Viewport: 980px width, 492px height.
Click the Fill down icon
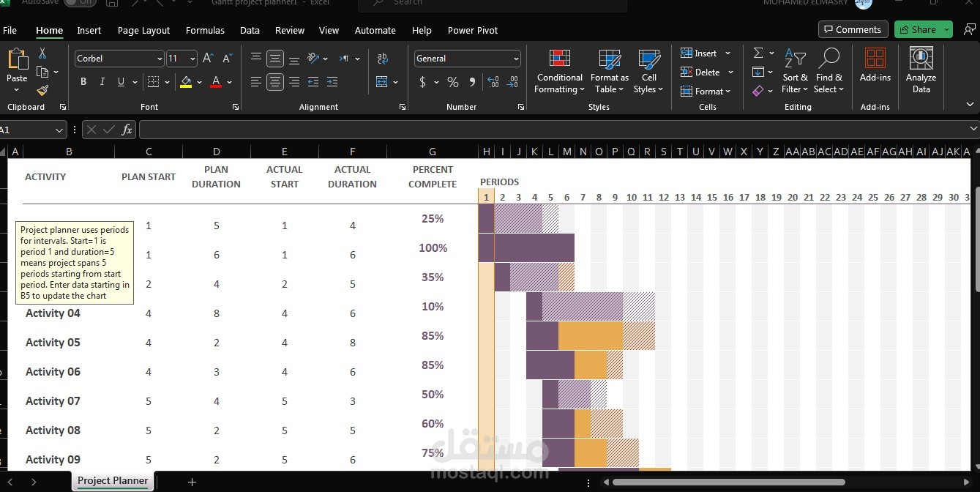(758, 72)
